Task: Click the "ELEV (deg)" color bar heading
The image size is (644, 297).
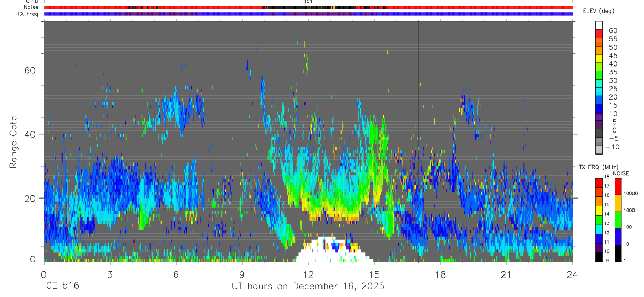Action: click(598, 11)
